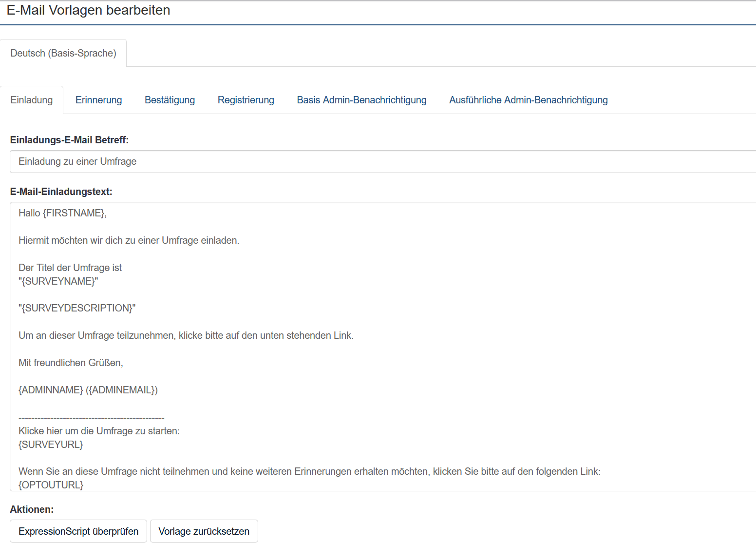Click the Einladungs-E-Mail Betreff subject field
The image size is (756, 543).
(x=380, y=161)
